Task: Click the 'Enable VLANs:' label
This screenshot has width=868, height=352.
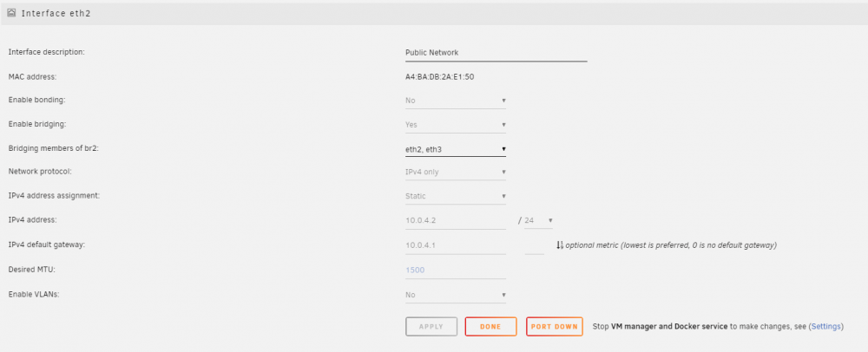Action: pos(34,295)
